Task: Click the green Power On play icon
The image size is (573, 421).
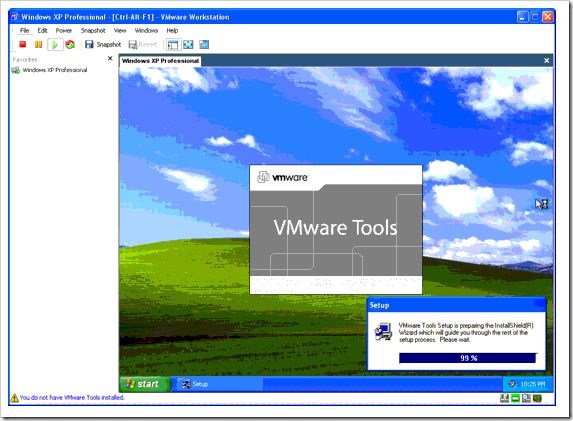Action: point(55,45)
